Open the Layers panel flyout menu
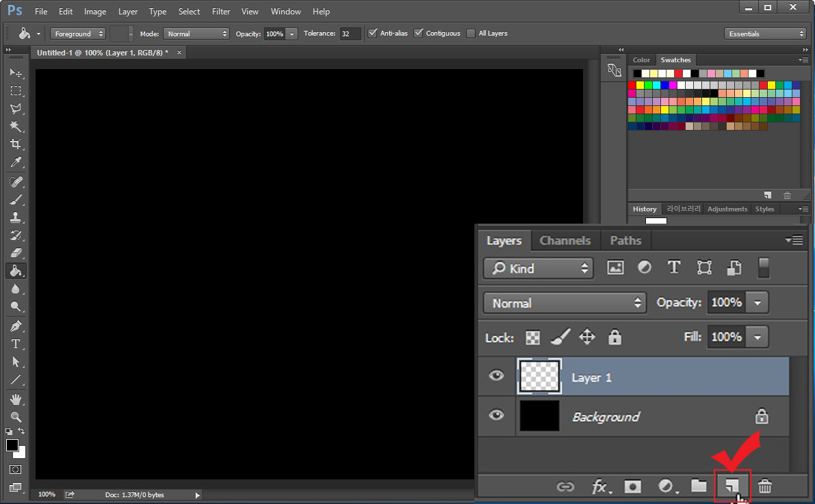815x504 pixels. tap(794, 240)
